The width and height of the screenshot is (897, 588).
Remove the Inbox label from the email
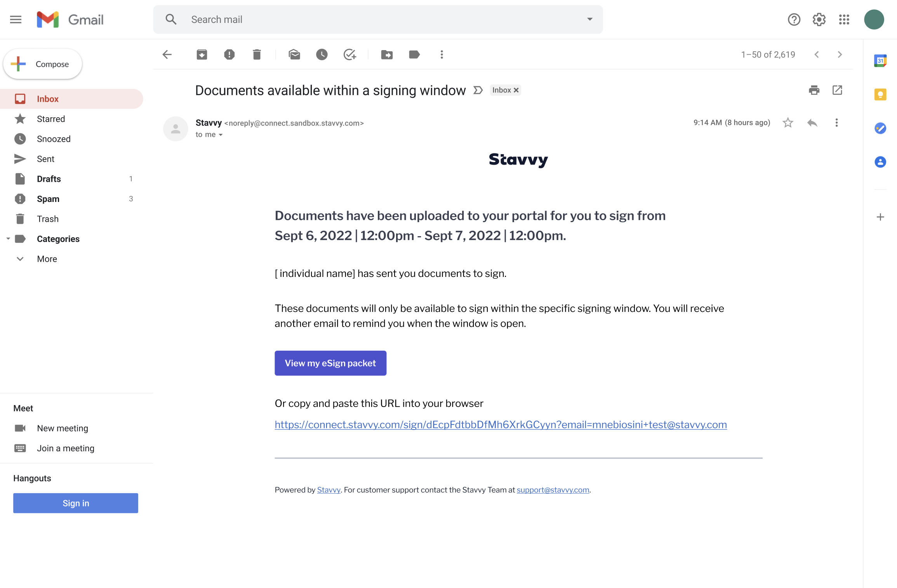tap(516, 90)
